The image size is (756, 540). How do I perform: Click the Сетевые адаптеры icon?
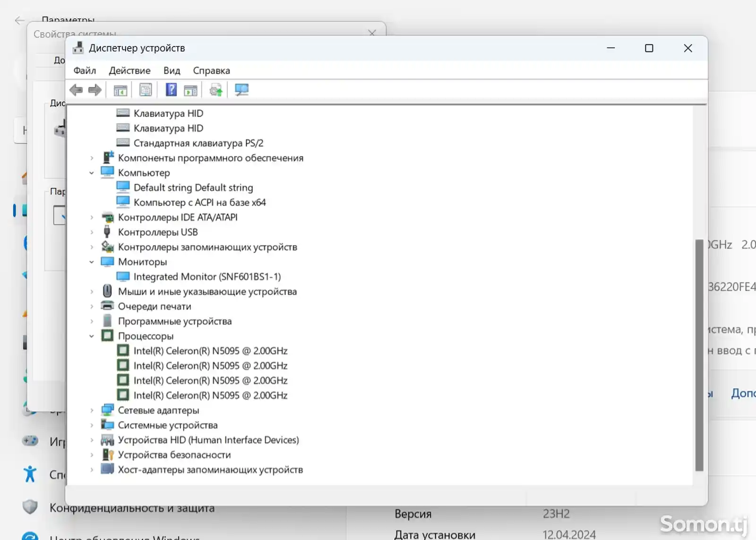(x=108, y=410)
